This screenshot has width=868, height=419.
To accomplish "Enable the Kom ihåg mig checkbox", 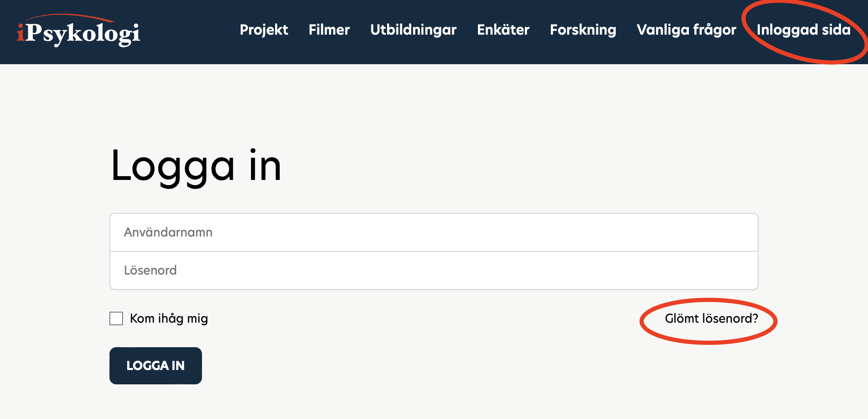I will pos(116,318).
